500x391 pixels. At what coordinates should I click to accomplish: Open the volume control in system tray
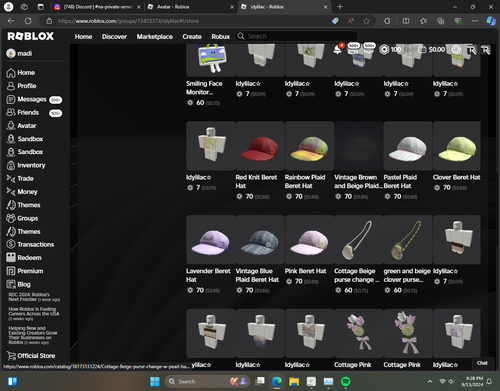pos(451,381)
